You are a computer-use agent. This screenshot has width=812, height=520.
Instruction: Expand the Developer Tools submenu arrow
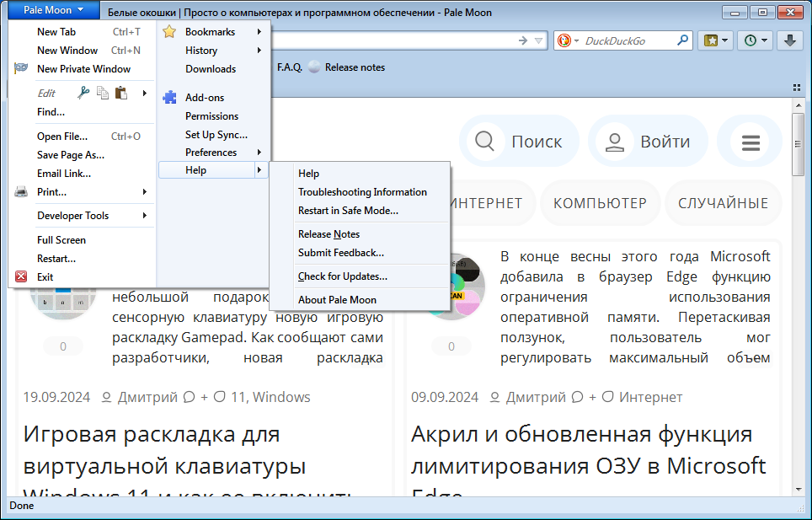pyautogui.click(x=145, y=216)
